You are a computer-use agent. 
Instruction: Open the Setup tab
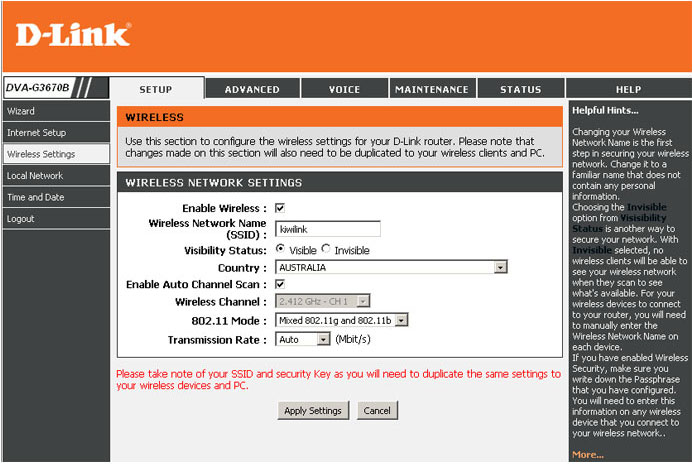pyautogui.click(x=156, y=88)
